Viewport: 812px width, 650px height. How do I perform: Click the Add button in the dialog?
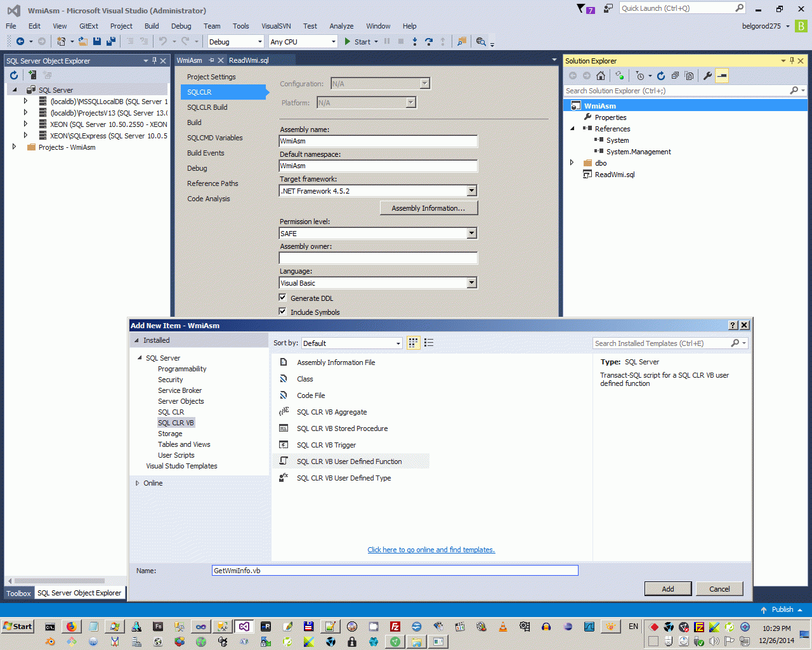(668, 589)
